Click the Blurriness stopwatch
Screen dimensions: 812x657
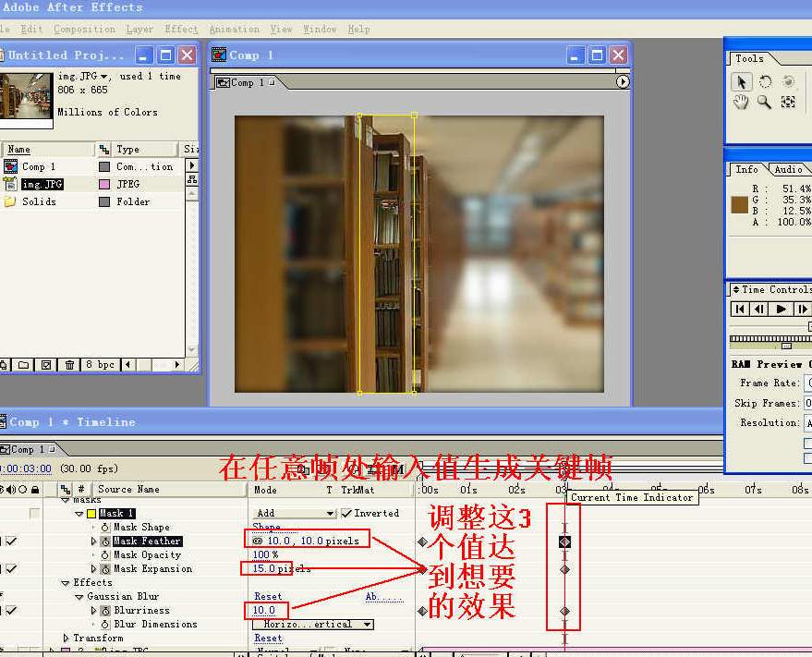pyautogui.click(x=105, y=611)
